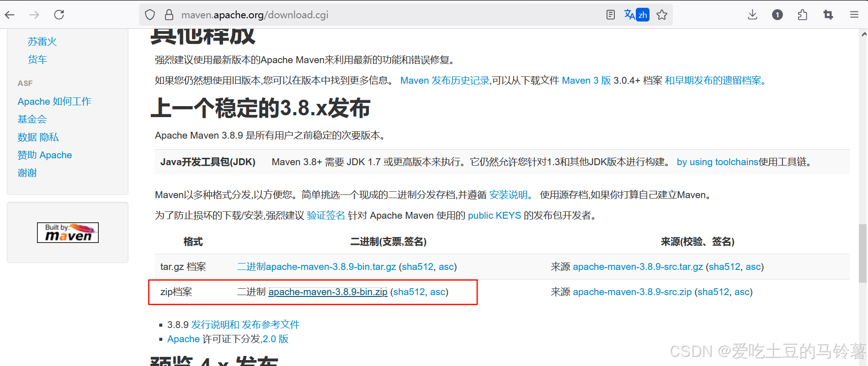Open the public KEYS link
Viewport: 868px width, 366px height.
(495, 215)
